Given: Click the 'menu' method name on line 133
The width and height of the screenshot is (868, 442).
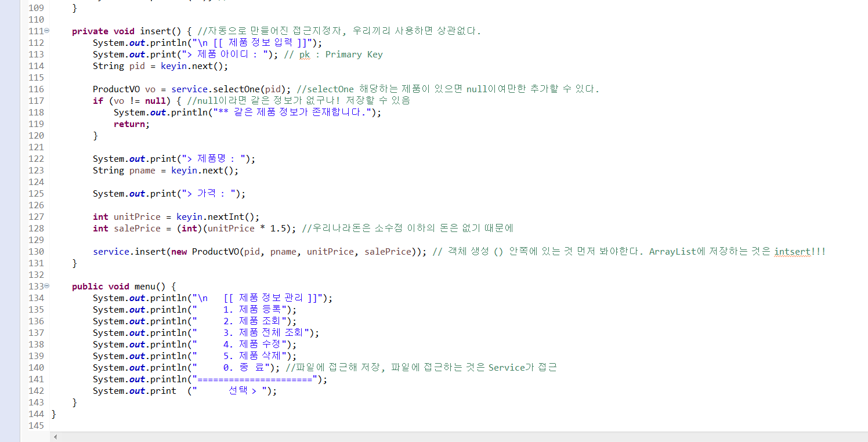Looking at the screenshot, I should [x=144, y=287].
